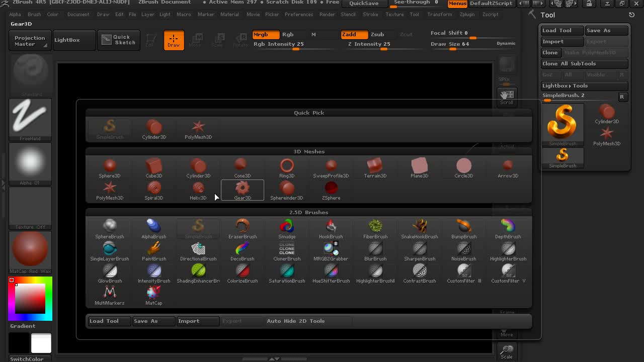Viewport: 644px width, 362px height.
Task: Select the MatCap brush tool
Action: [x=153, y=295]
